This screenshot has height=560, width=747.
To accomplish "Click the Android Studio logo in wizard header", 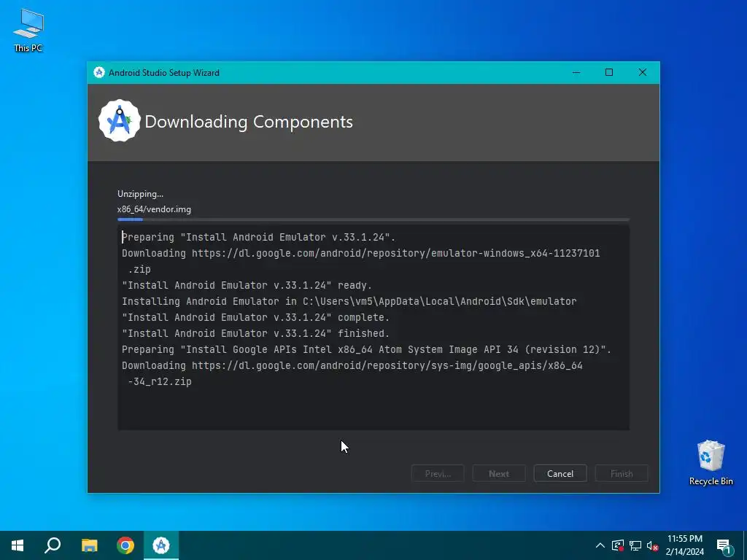I will coord(119,121).
